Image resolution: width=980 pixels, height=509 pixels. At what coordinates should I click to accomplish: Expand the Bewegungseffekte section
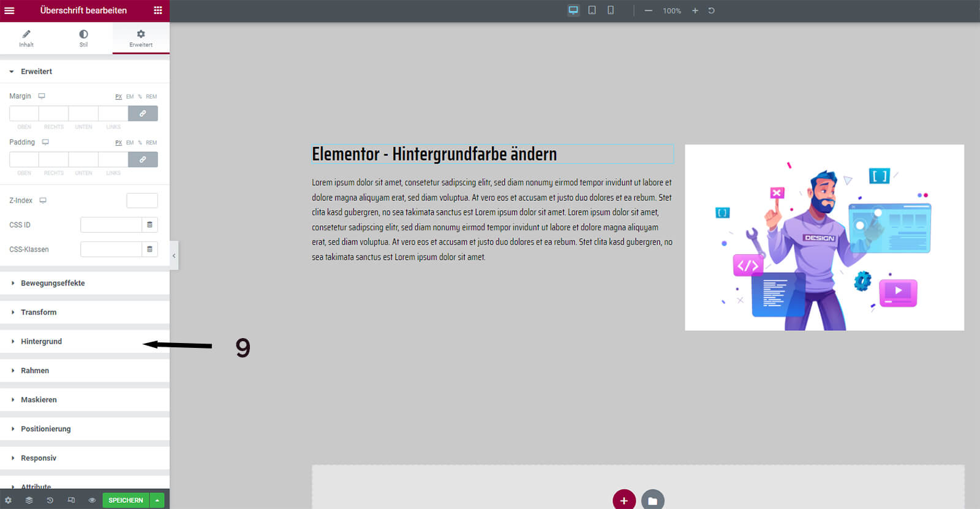[53, 284]
